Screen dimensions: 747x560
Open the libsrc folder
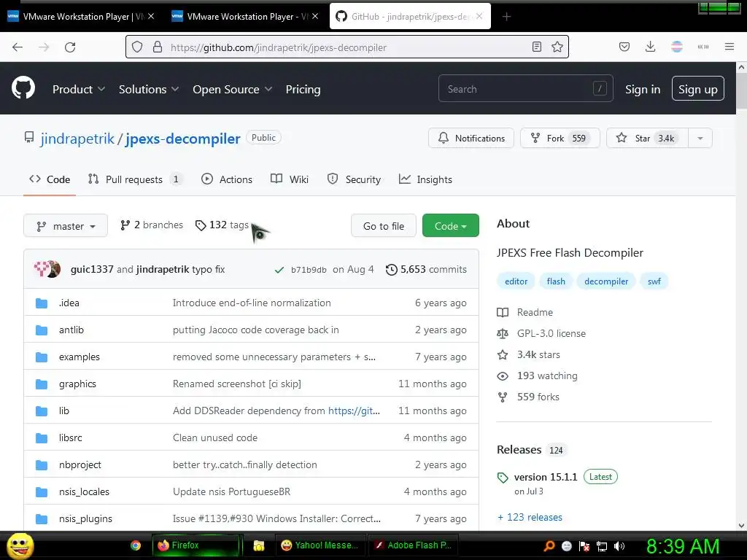[71, 438]
